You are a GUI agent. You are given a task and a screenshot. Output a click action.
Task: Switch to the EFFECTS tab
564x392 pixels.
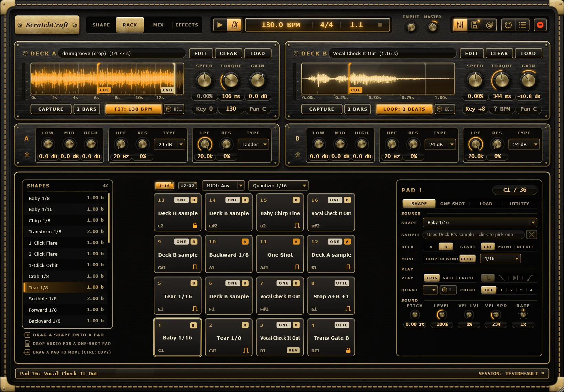click(187, 25)
